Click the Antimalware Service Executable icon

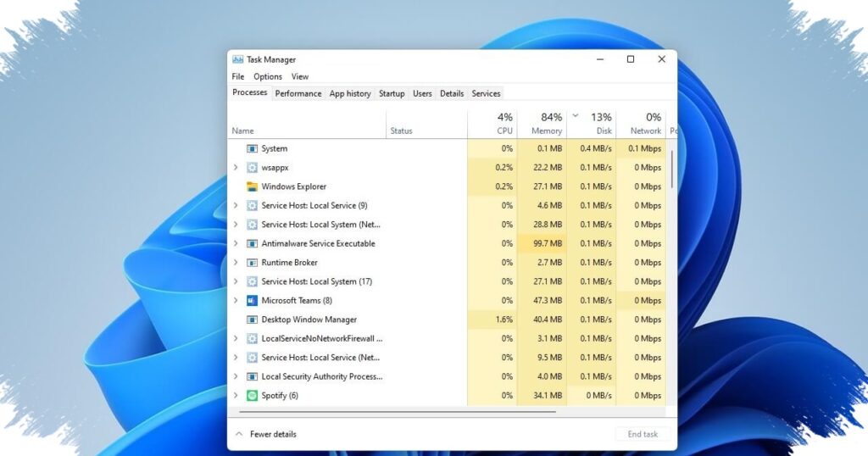(x=252, y=243)
